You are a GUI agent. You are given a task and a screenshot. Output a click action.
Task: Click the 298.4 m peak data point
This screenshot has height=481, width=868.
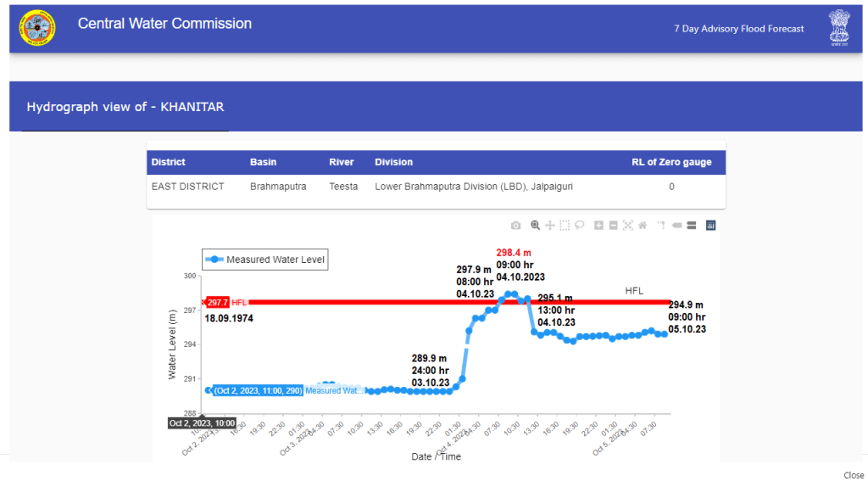(510, 294)
